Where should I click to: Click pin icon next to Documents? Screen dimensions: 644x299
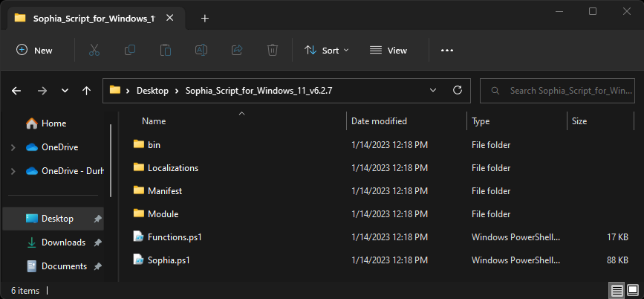97,266
